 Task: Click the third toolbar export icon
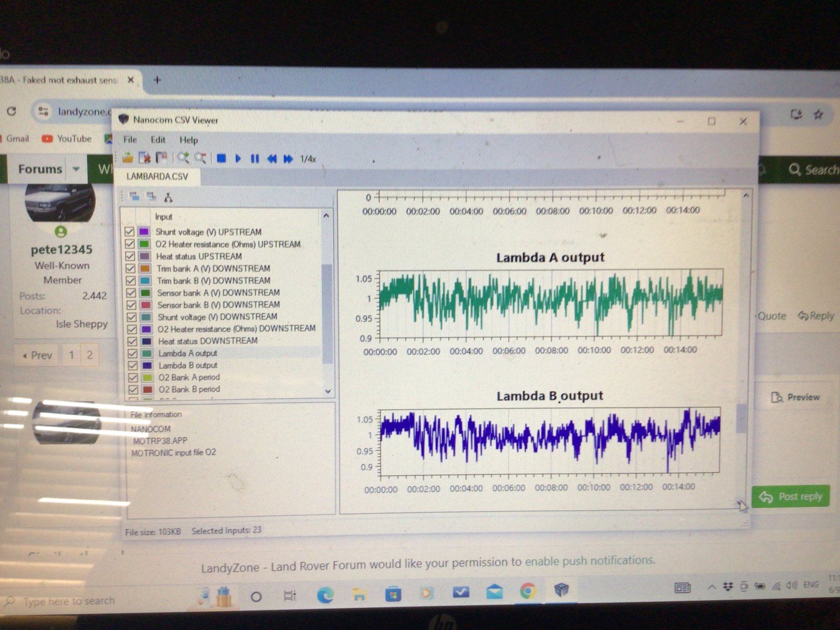[162, 157]
